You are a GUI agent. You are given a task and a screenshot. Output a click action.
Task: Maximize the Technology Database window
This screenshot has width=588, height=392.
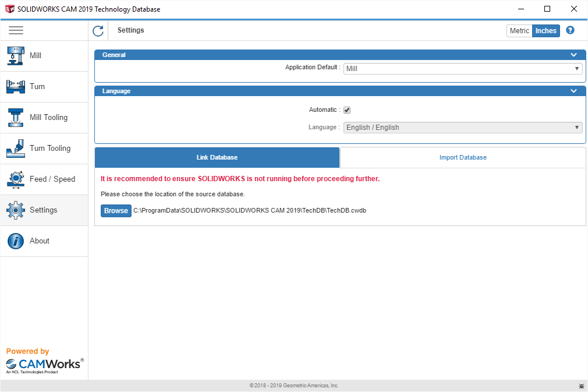(x=547, y=9)
